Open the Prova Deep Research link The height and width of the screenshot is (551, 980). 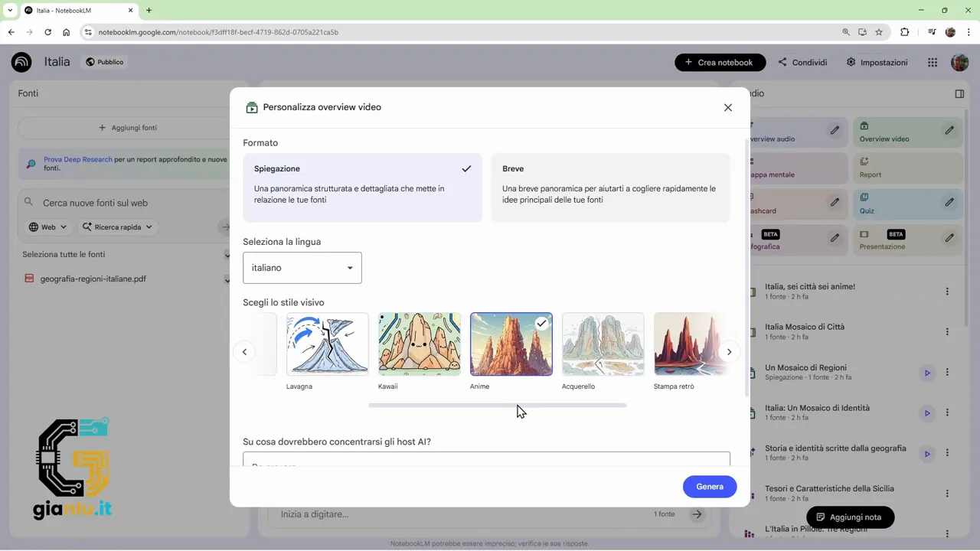[78, 159]
